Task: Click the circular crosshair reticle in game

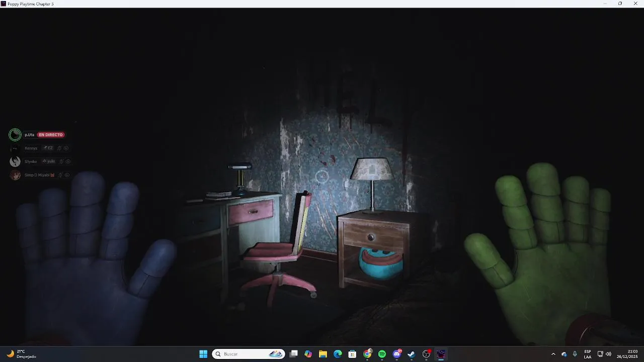Action: (322, 176)
